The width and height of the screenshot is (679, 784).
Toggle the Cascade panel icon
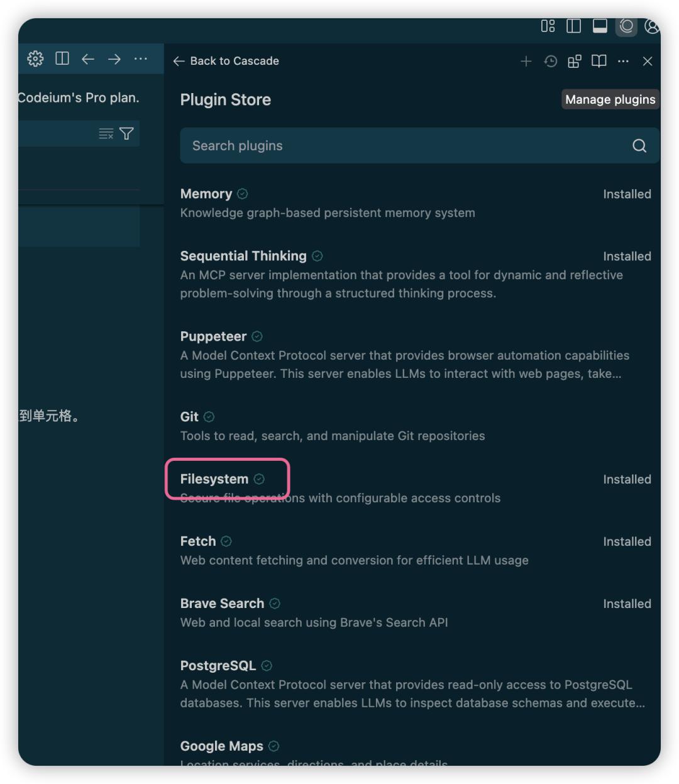point(626,26)
